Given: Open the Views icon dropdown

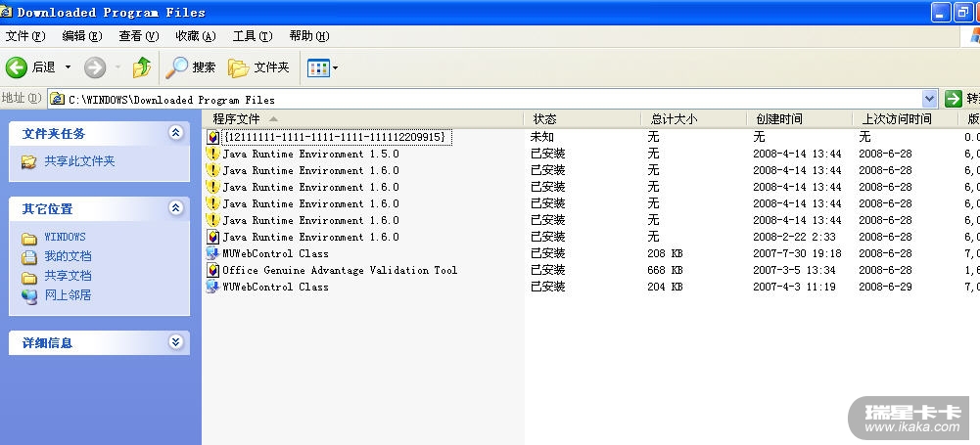Looking at the screenshot, I should [322, 68].
